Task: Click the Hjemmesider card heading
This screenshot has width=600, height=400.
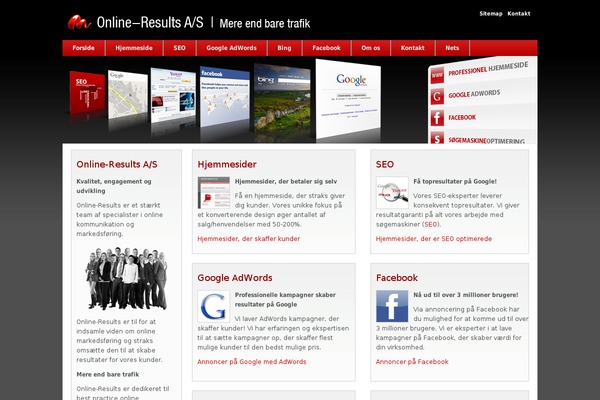Action: [227, 164]
